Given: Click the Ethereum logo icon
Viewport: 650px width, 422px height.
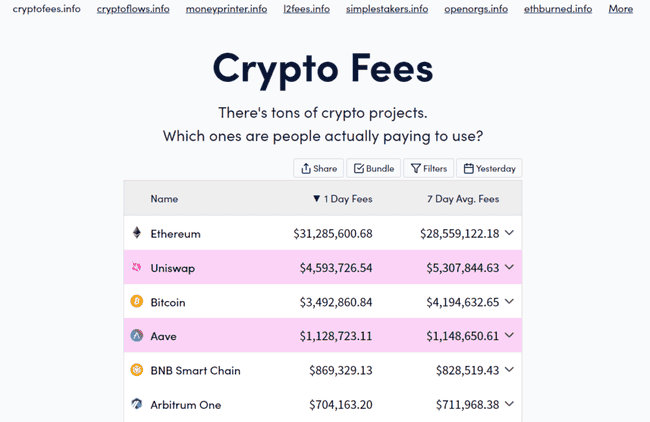Looking at the screenshot, I should pyautogui.click(x=137, y=233).
